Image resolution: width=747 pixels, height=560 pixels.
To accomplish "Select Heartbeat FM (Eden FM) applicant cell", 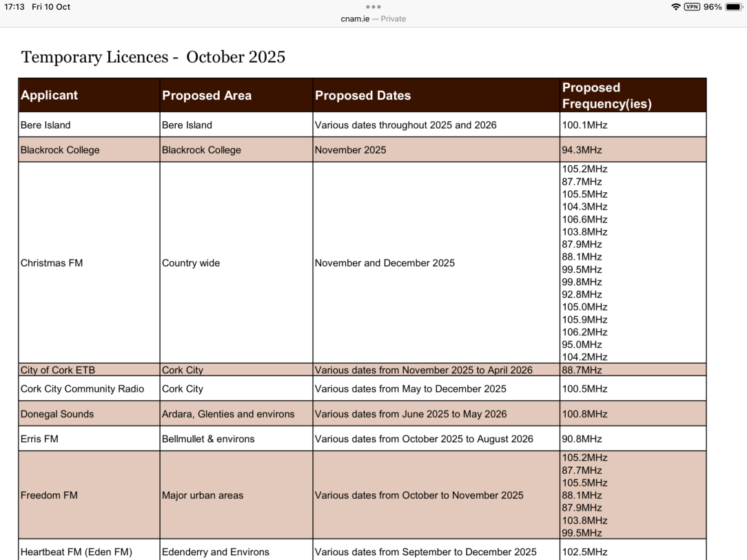I will [89, 550].
